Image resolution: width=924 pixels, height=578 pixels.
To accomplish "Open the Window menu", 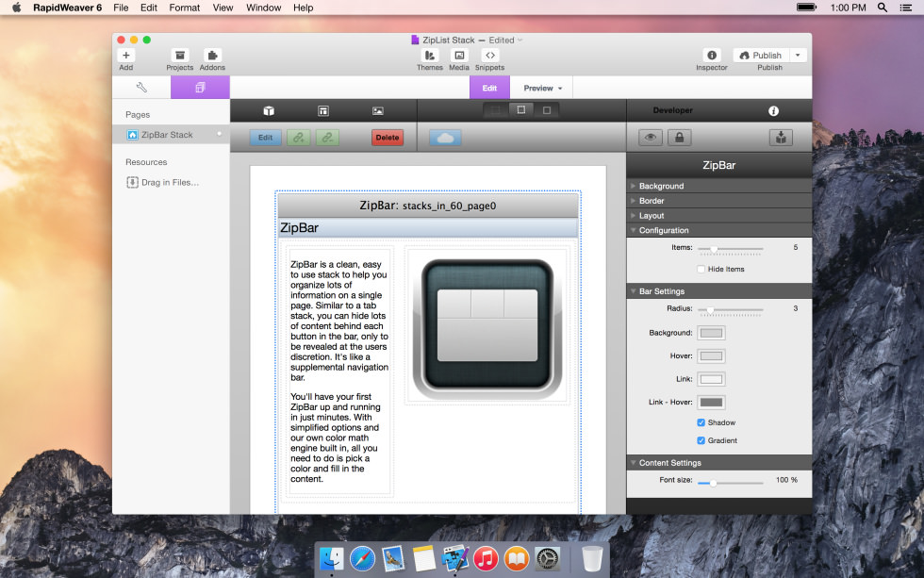I will [263, 8].
